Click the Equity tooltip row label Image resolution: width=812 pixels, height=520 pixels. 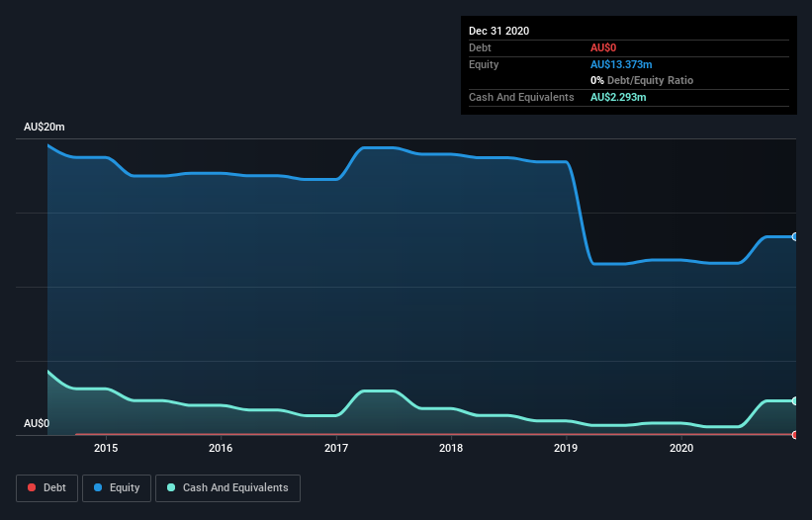pyautogui.click(x=484, y=64)
